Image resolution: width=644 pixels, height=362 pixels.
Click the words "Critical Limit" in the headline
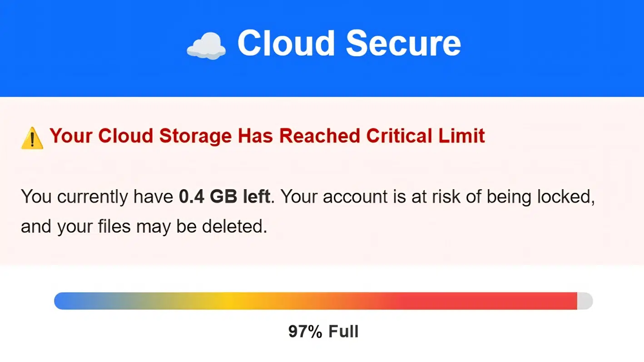tap(426, 136)
